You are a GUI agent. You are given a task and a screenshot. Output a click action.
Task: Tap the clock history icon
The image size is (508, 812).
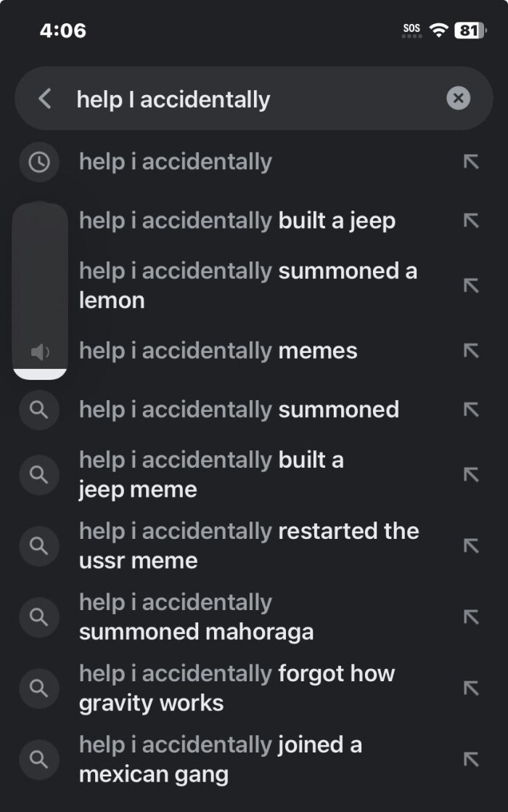click(x=38, y=162)
